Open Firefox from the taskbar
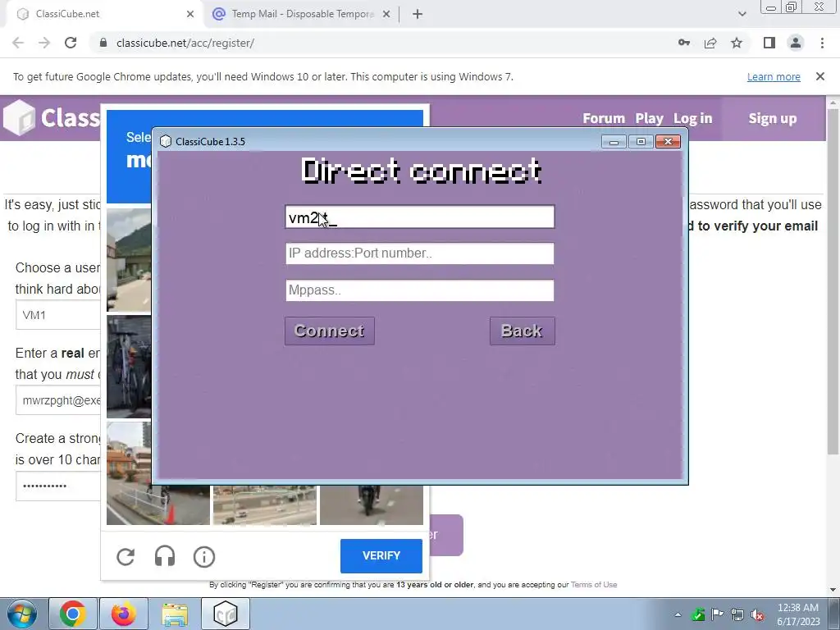Screen dimensions: 840x630 point(123,614)
